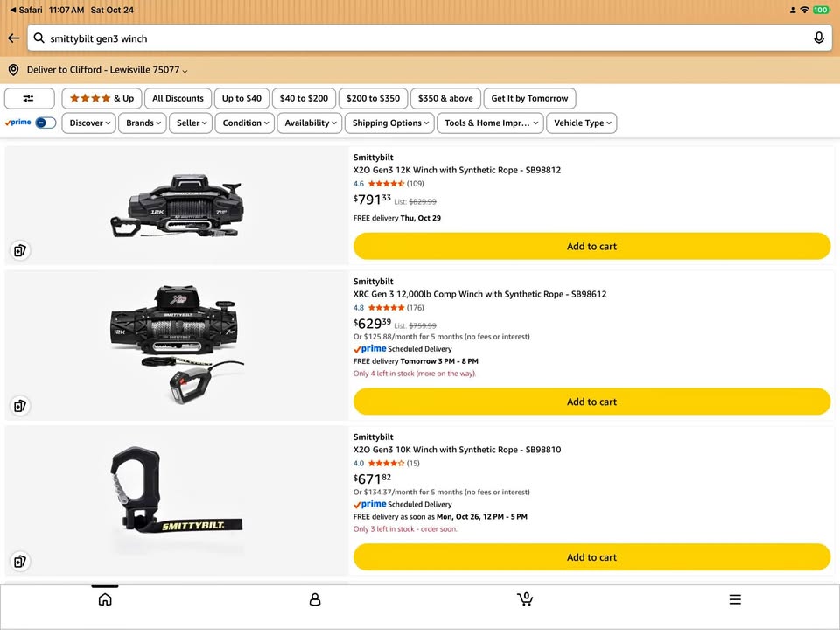Select the Get It by Tomorrow filter
Viewport: 840px width, 630px height.
point(529,99)
